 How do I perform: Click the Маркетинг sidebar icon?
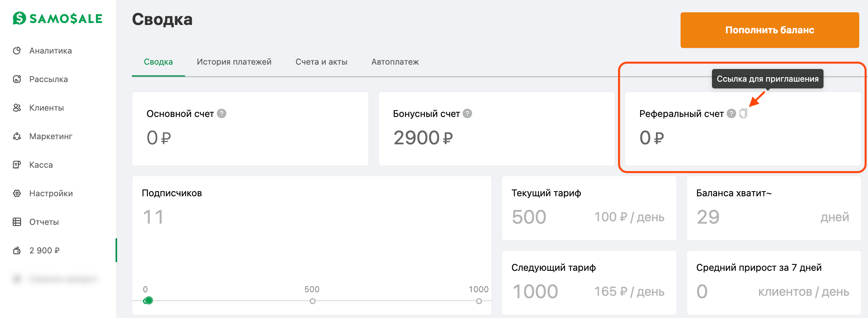point(17,136)
